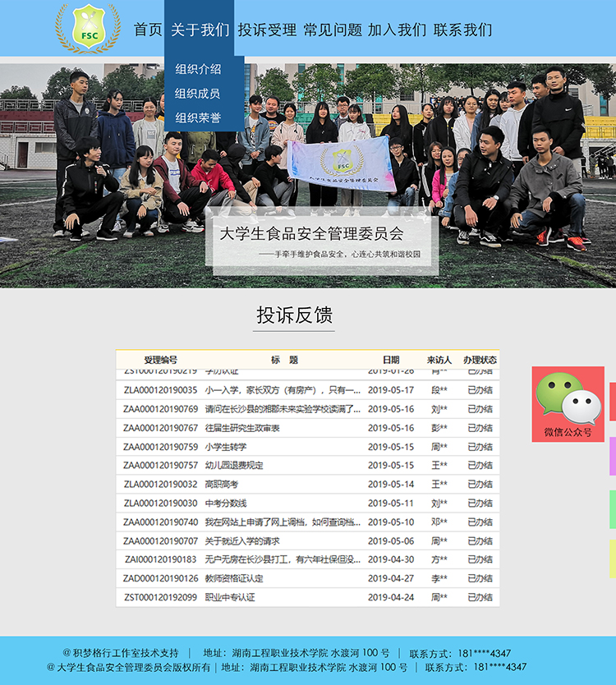Choose 组织介绍 from the dropdown
Image resolution: width=616 pixels, height=685 pixels.
pyautogui.click(x=198, y=69)
